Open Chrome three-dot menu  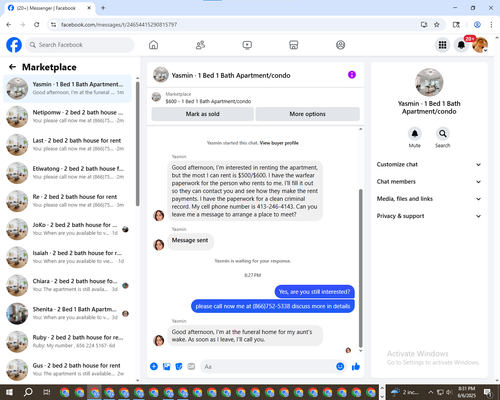(491, 24)
